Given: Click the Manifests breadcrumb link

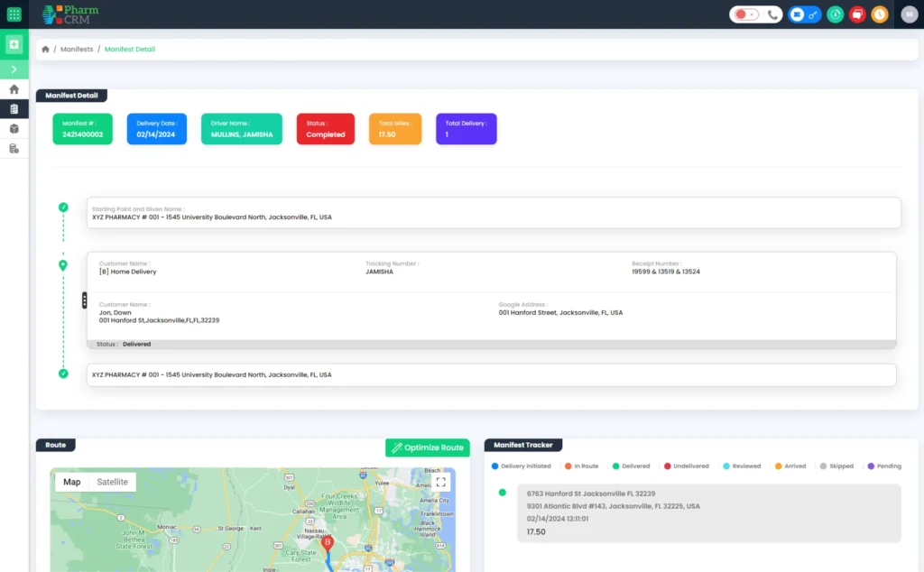Looking at the screenshot, I should click(76, 49).
